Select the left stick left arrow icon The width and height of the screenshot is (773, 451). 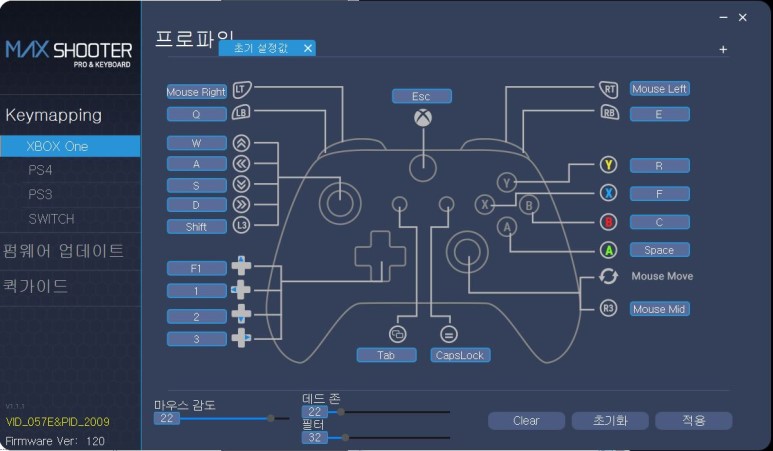(x=242, y=164)
